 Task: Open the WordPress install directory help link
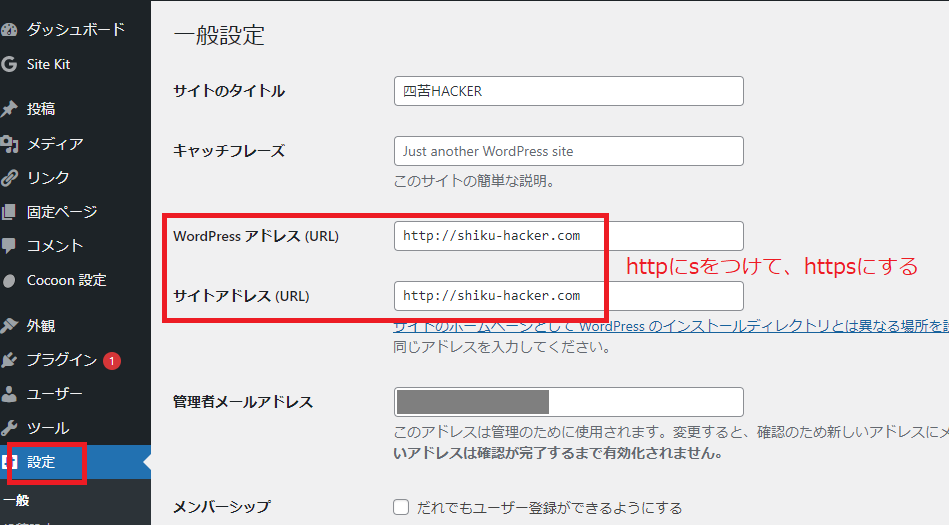point(671,326)
